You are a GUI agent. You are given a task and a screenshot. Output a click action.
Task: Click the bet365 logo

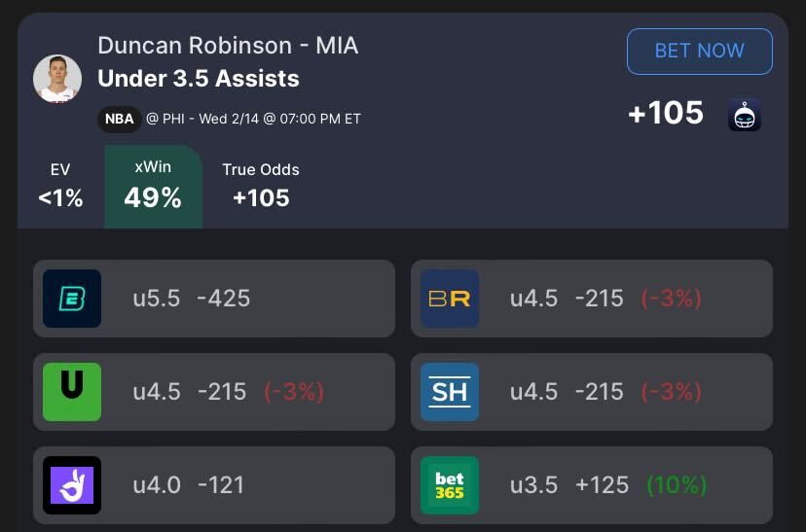tap(450, 484)
